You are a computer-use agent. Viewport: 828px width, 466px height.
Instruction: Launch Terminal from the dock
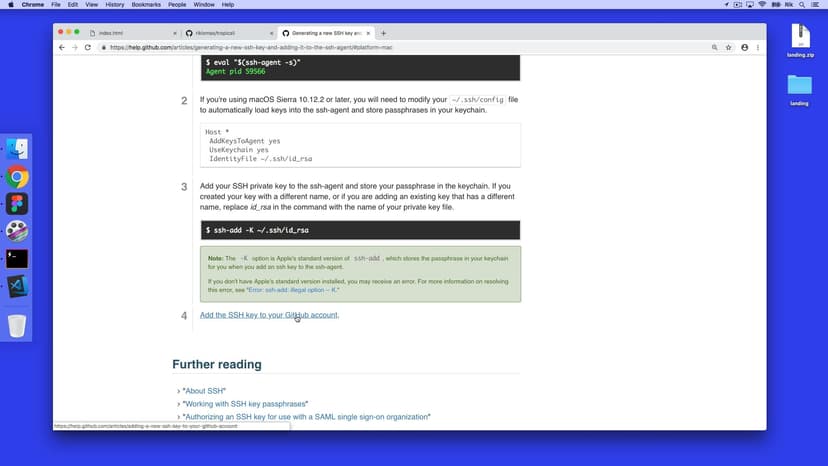(17, 258)
